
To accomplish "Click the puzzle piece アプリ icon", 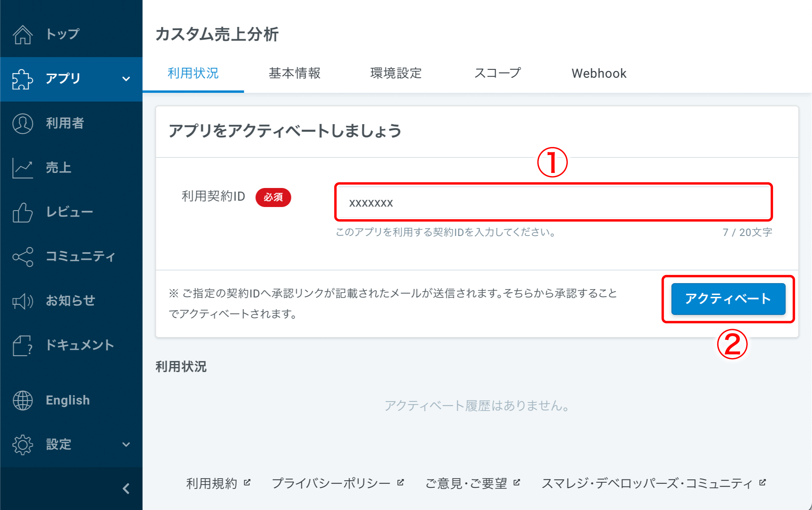I will 23,79.
